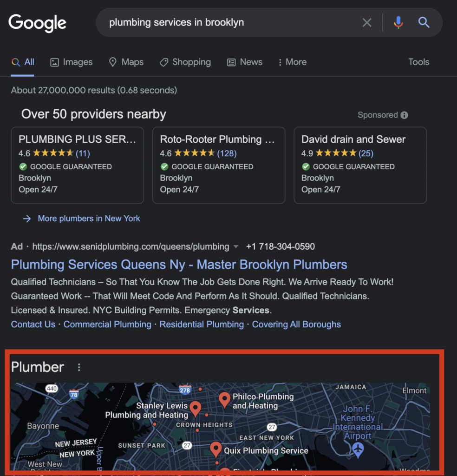Click the Philco Plumbing and Heating pin
Image resolution: width=457 pixels, height=476 pixels.
224,400
